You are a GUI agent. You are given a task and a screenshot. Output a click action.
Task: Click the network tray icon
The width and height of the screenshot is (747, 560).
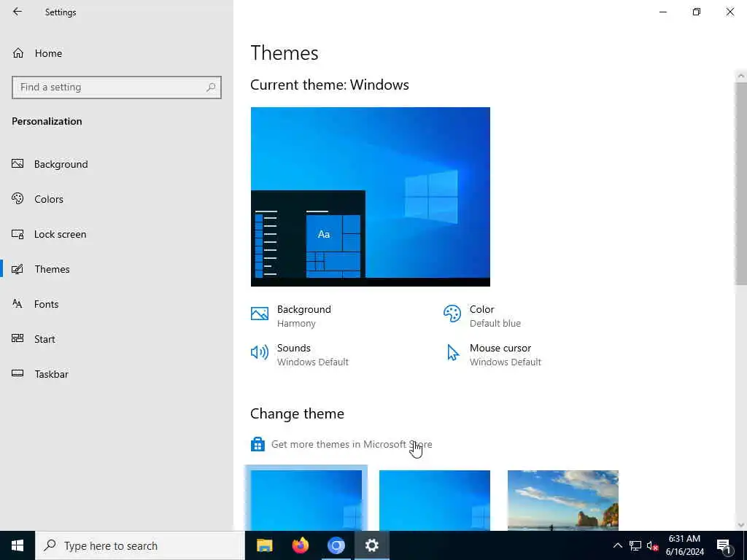pyautogui.click(x=635, y=545)
